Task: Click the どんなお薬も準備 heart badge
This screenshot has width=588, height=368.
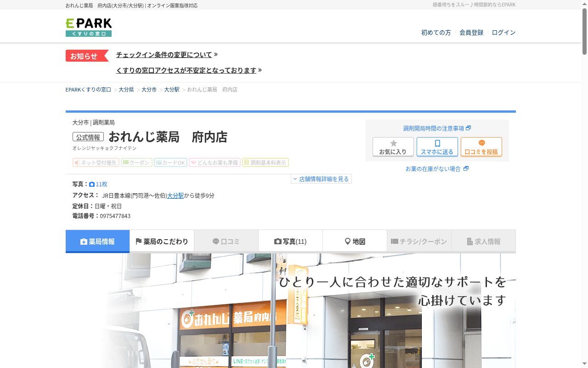Action: point(215,162)
